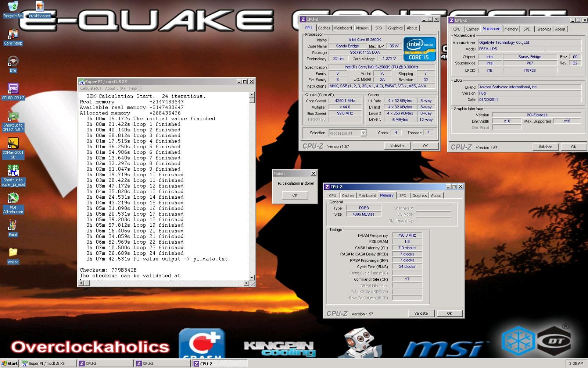Open the crashbanner desktop file icon
Image resolution: width=588 pixels, height=368 pixels.
coord(39,10)
